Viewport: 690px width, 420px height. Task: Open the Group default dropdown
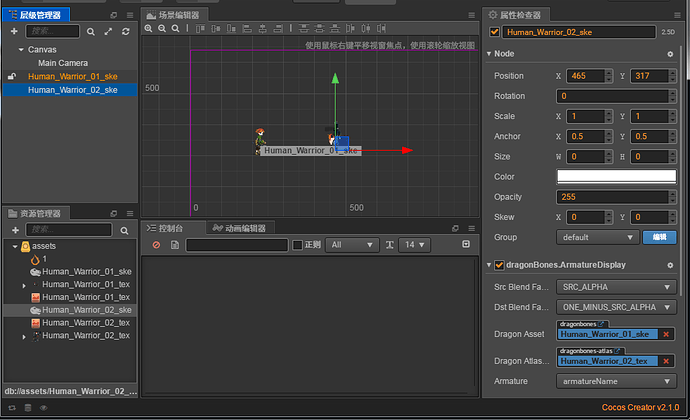point(597,238)
